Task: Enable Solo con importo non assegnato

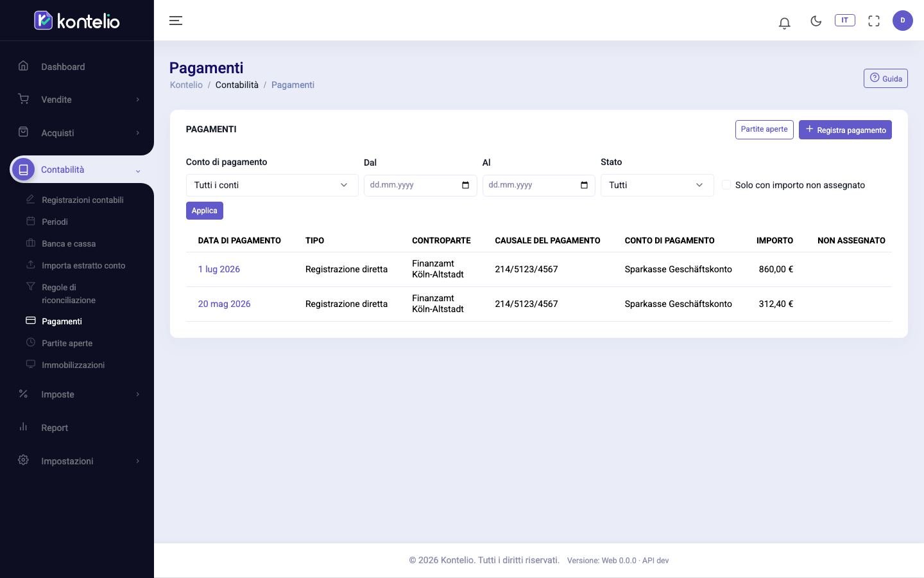Action: click(x=726, y=185)
